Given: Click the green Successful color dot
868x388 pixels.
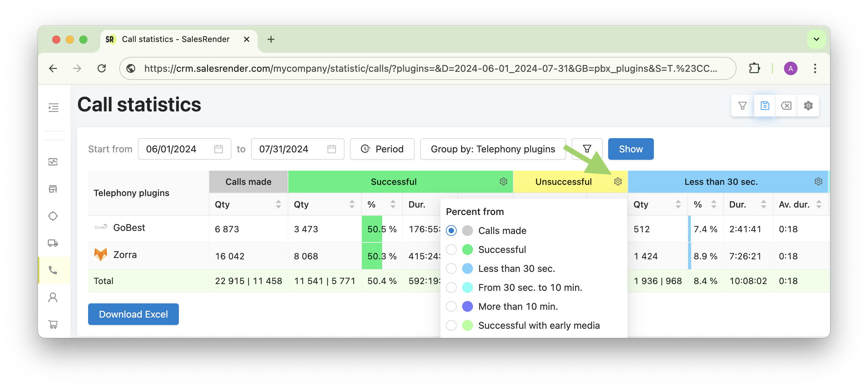Looking at the screenshot, I should pos(468,250).
